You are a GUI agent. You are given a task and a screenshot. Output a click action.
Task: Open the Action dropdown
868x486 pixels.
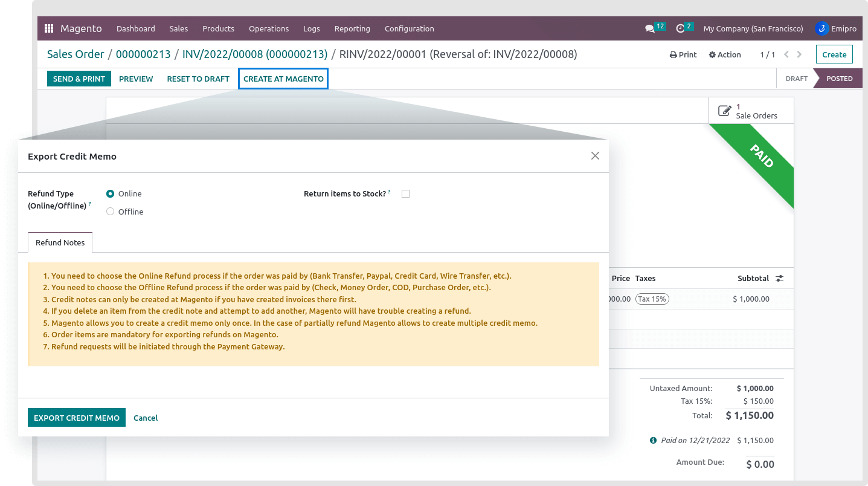[x=725, y=54]
